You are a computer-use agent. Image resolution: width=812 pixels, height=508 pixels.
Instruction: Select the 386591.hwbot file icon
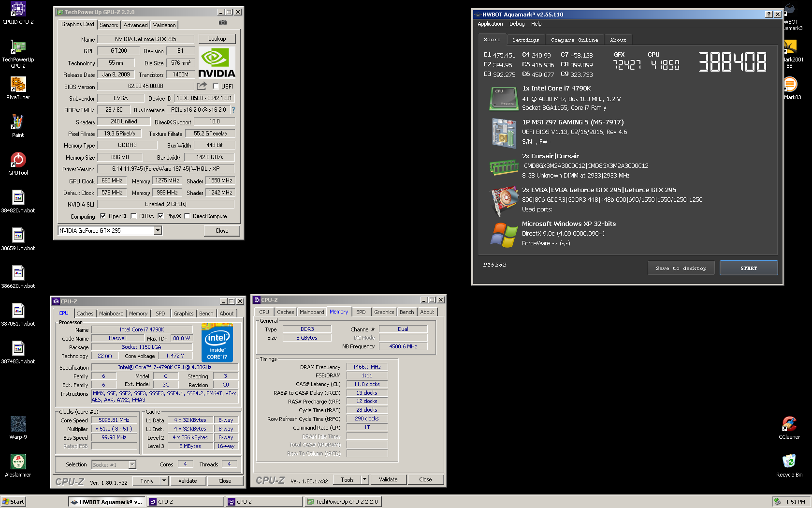(x=18, y=239)
